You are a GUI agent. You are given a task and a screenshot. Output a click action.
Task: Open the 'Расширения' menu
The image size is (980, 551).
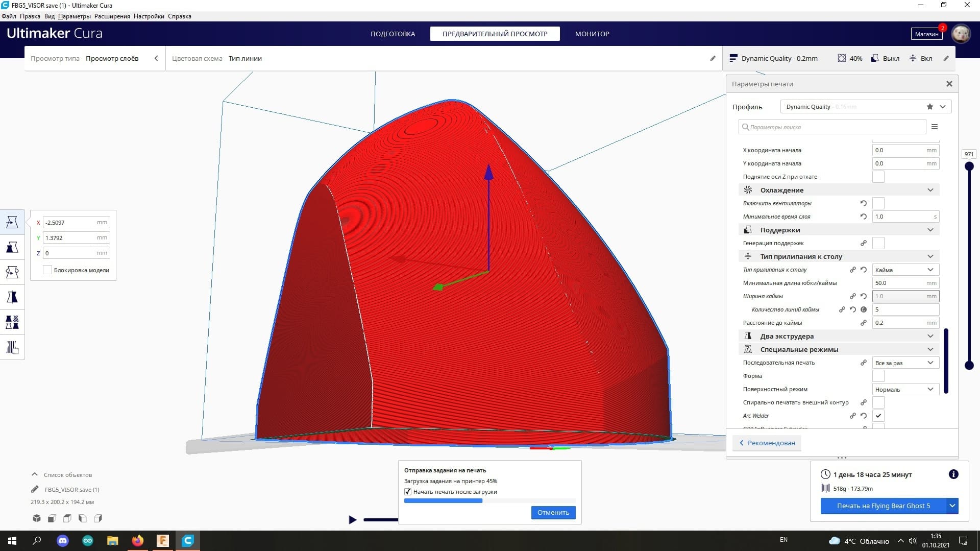(112, 16)
